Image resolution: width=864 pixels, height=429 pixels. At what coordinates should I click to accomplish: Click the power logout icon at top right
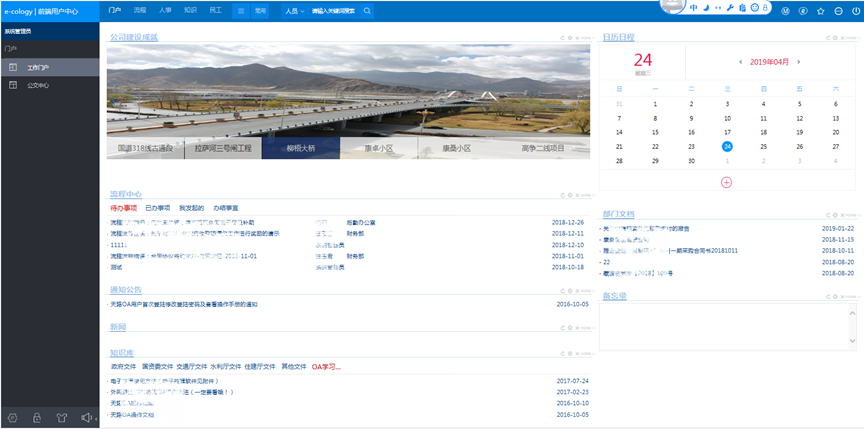(x=855, y=11)
